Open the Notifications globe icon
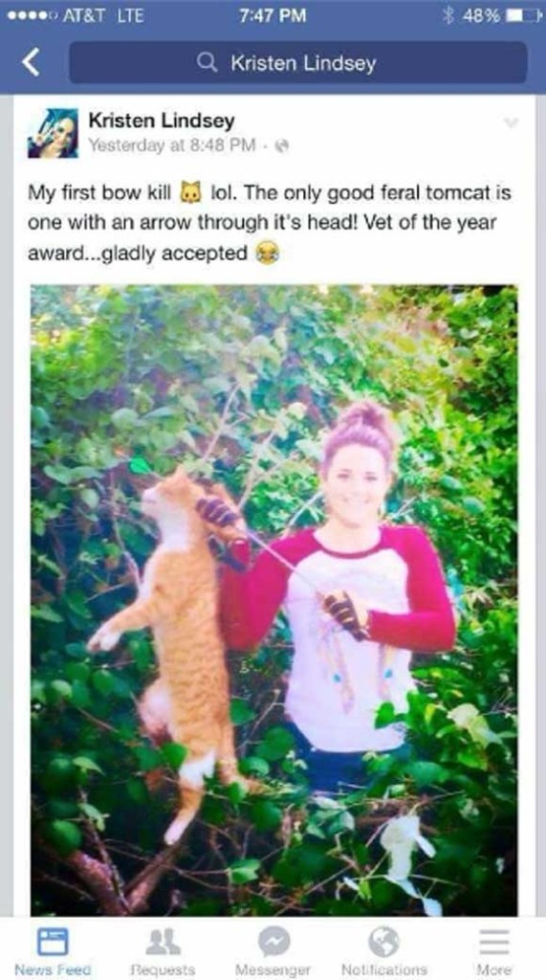This screenshot has height=980, width=546. click(x=383, y=942)
